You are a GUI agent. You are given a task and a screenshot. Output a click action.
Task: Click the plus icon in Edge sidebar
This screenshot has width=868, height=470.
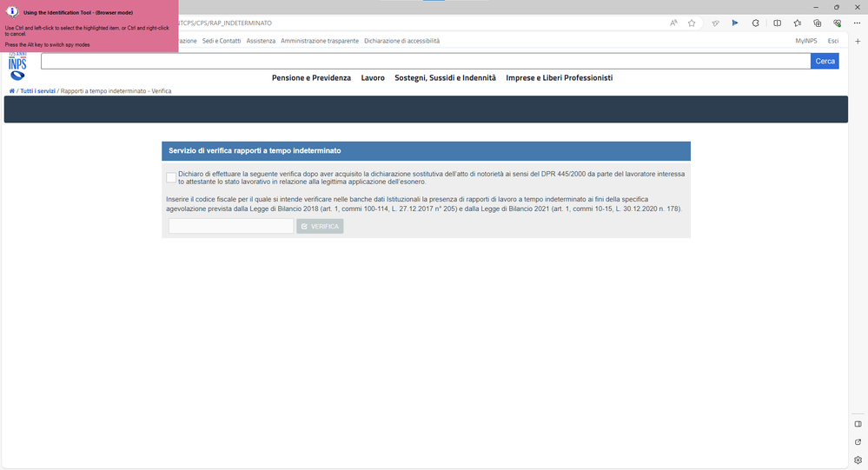click(x=858, y=41)
